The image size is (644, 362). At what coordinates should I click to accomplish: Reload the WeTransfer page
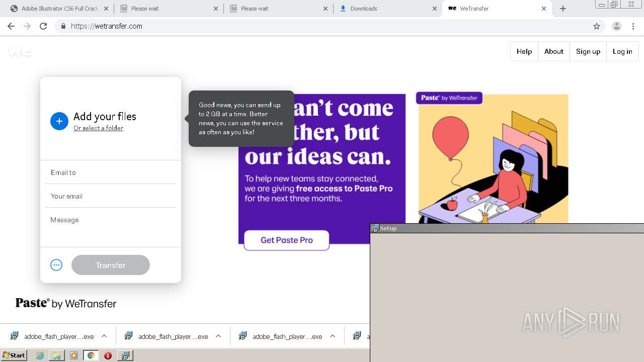[x=43, y=26]
